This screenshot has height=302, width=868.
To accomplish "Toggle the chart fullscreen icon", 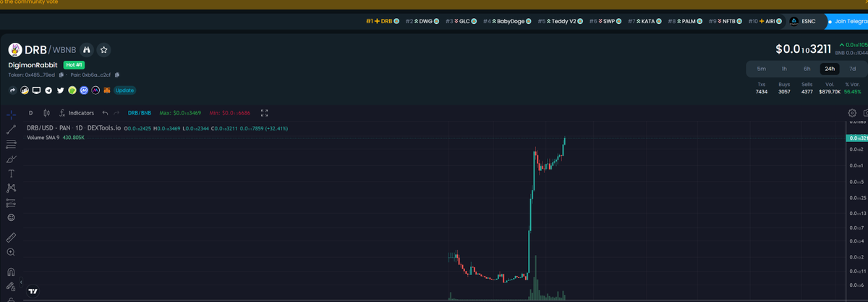I will click(x=264, y=113).
